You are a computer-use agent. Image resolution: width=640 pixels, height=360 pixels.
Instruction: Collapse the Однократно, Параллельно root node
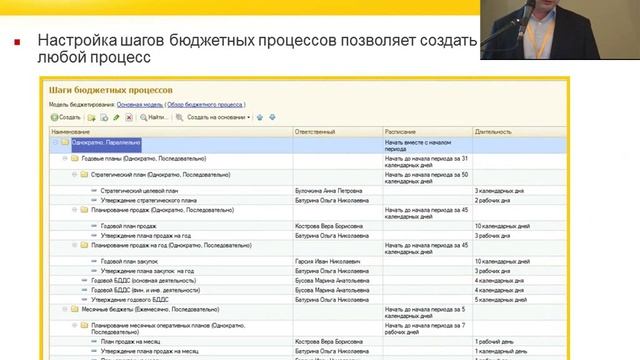point(55,142)
